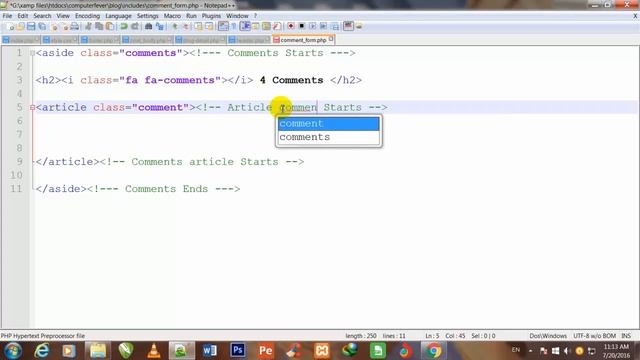Click the '4 Comments' heading text on line 3
Screen dimensions: 640x360
click(x=291, y=80)
